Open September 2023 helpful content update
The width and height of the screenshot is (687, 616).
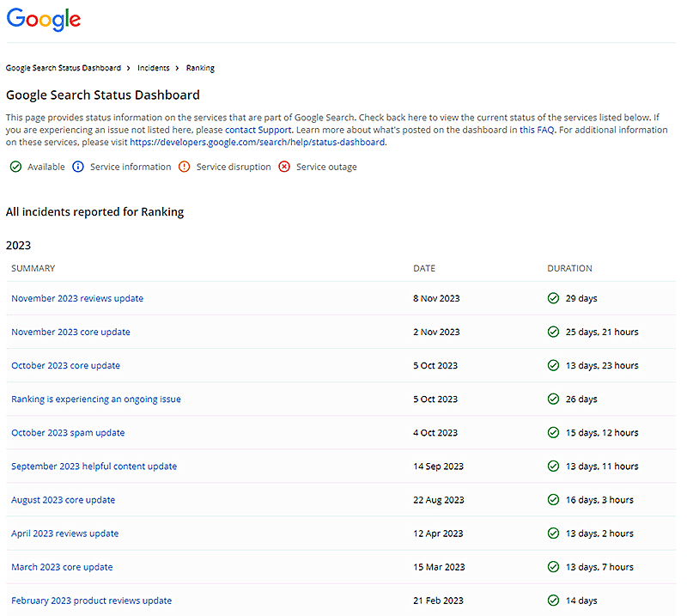[x=94, y=467]
